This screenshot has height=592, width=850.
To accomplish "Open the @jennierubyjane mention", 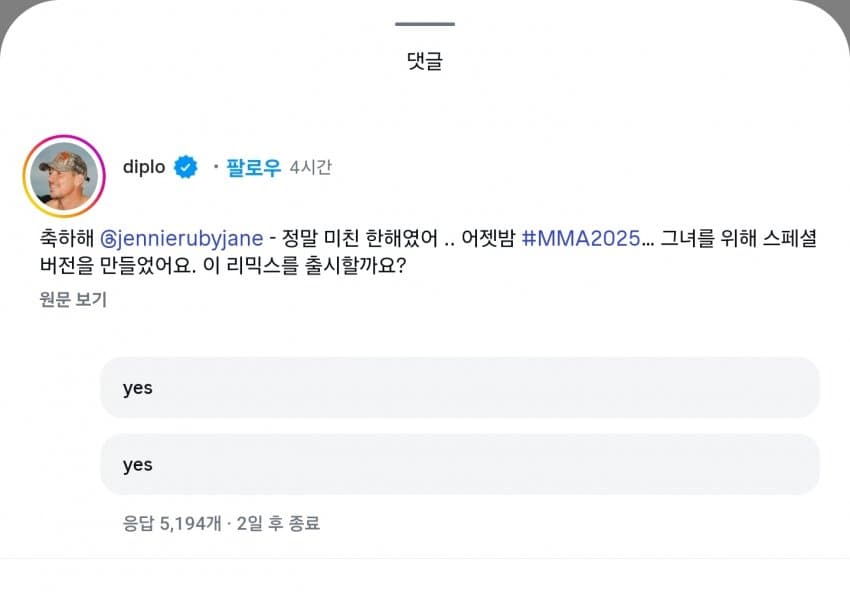I will click(182, 239).
